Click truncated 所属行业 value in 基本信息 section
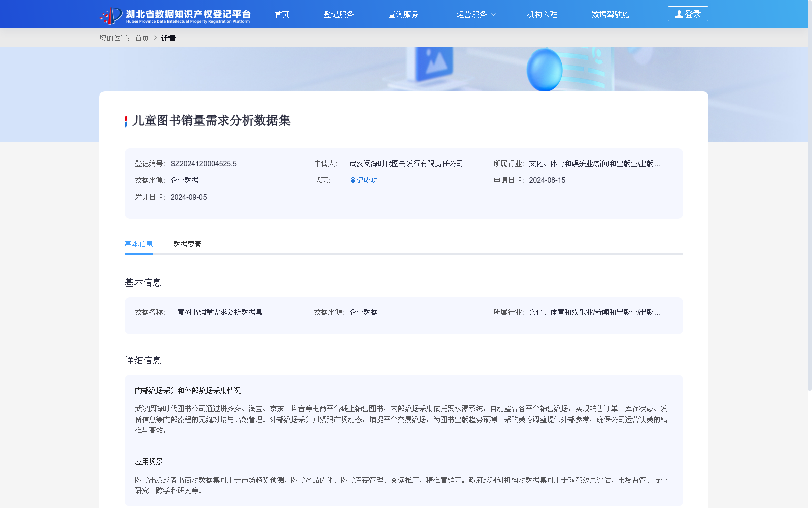The image size is (812, 508). tap(595, 312)
